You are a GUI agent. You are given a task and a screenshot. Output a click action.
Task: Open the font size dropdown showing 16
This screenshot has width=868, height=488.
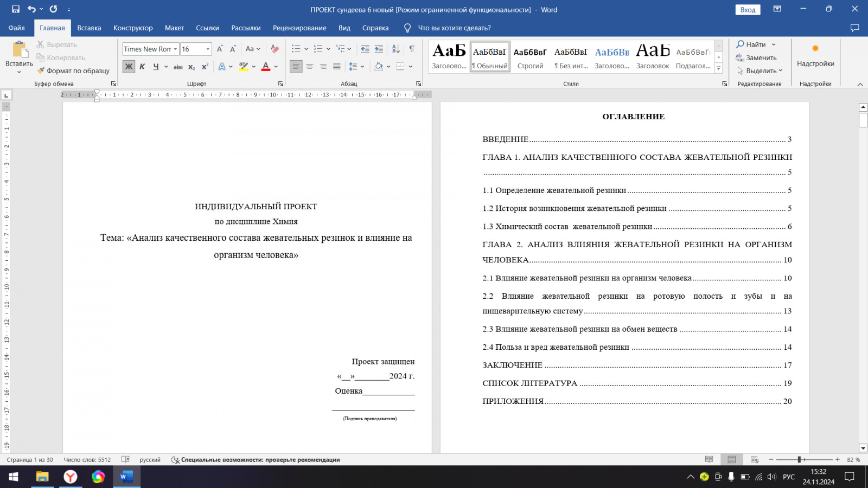tap(208, 49)
